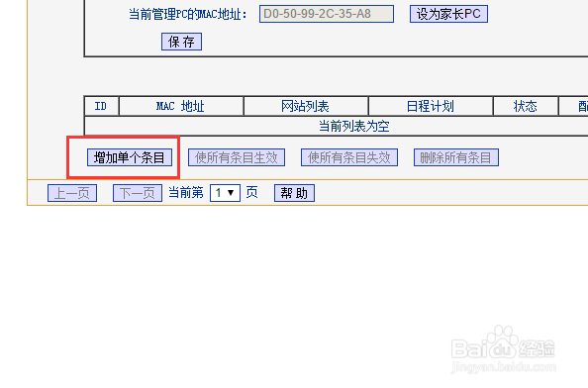This screenshot has height=388, width=588.
Task: Click the 删除所有条目 button
Action: (456, 157)
